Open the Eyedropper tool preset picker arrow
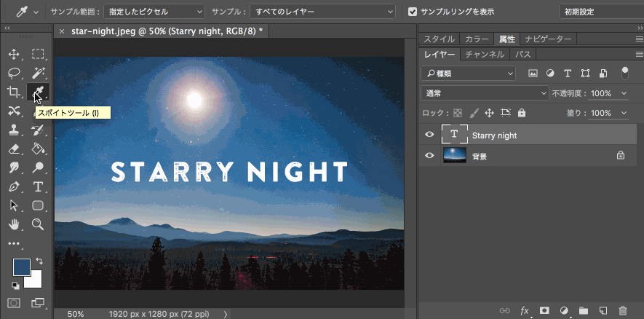This screenshot has height=319, width=644. (x=36, y=12)
